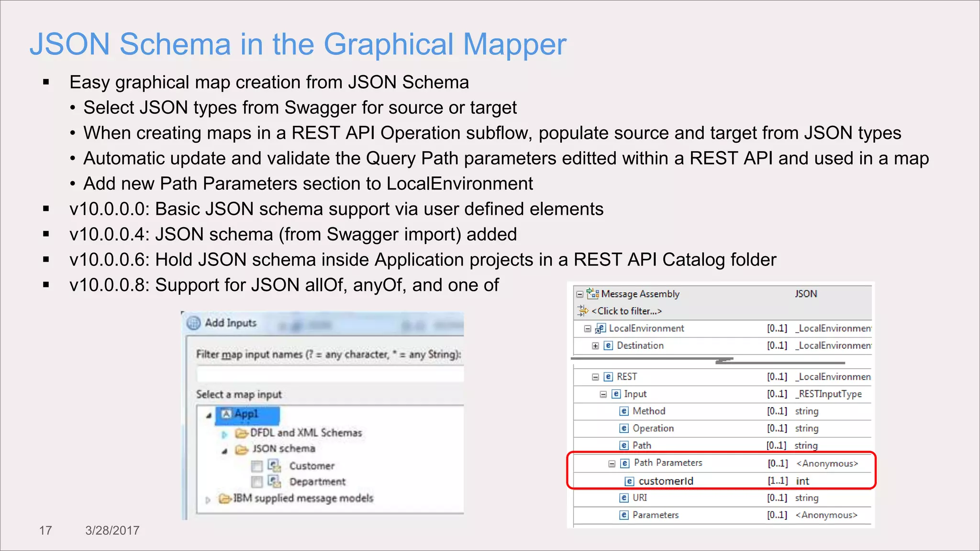Expand DFDL and XML Schemas folder
The height and width of the screenshot is (551, 980).
[224, 435]
